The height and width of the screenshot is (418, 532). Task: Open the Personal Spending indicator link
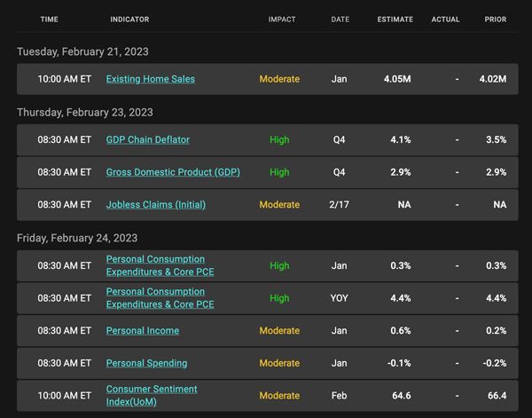(146, 363)
